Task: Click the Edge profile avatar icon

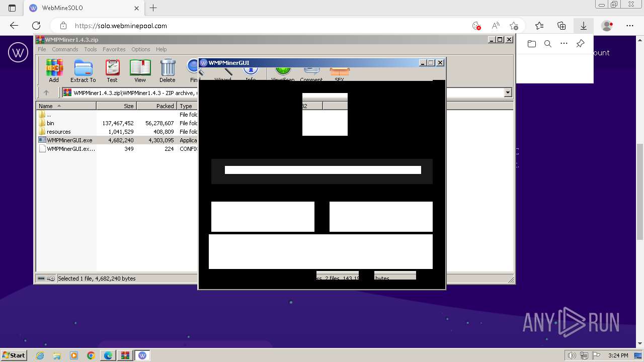Action: (x=607, y=26)
